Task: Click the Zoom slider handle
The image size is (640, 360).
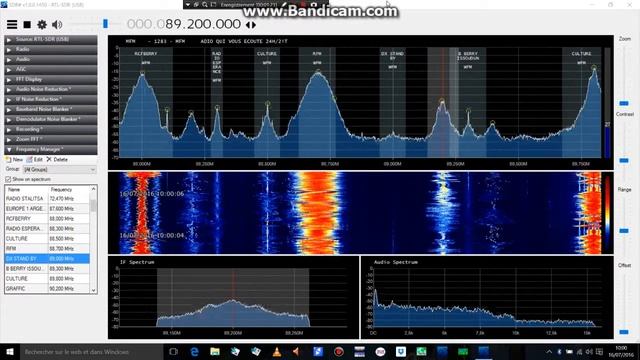Action: [624, 103]
